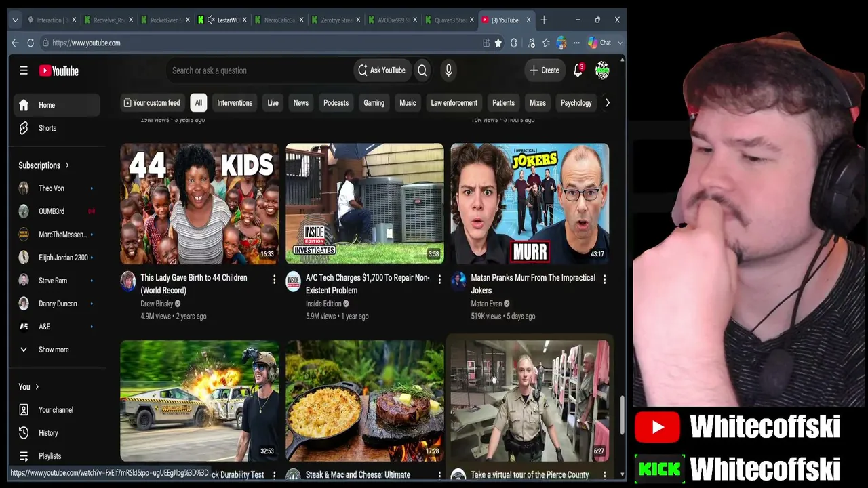Focus the YouTube search field
The image size is (868, 488).
[261, 70]
